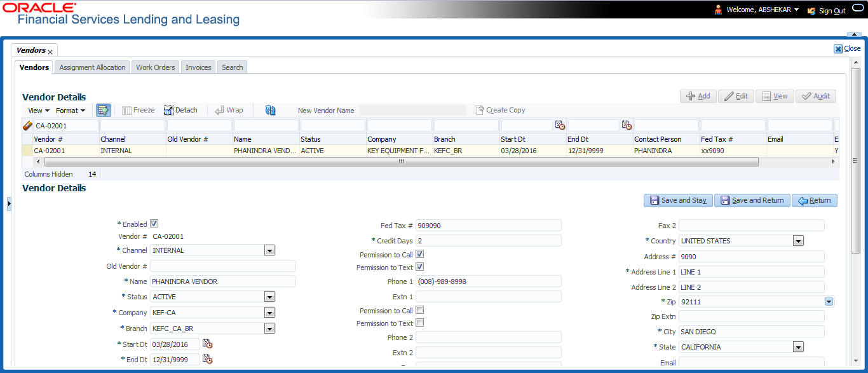Click the Return button

tap(815, 200)
